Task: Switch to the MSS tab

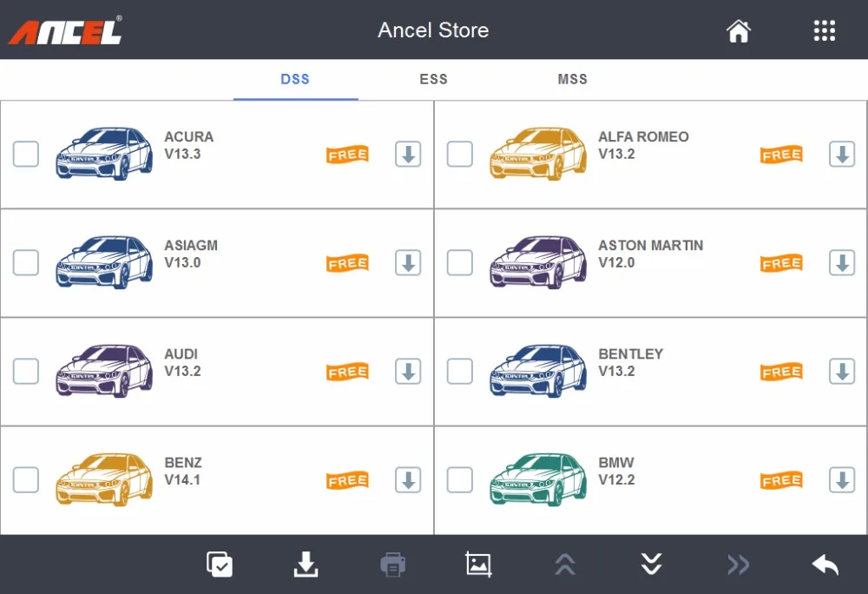Action: click(572, 79)
